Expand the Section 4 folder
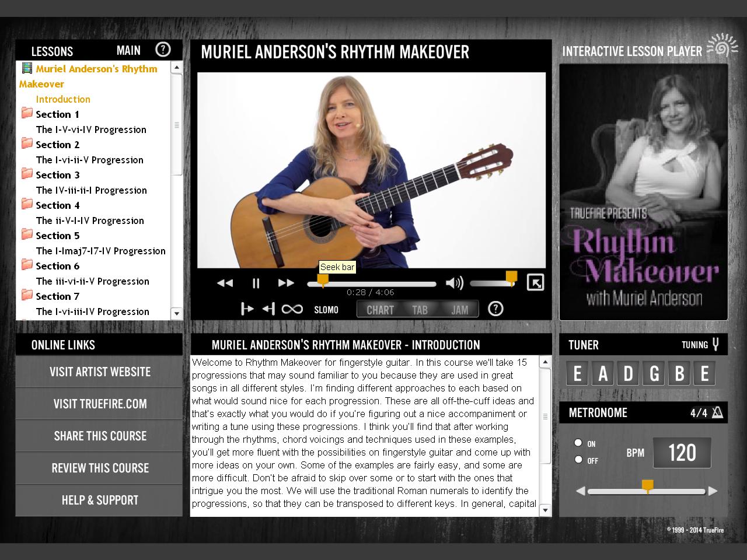The height and width of the screenshot is (560, 747). (x=27, y=204)
